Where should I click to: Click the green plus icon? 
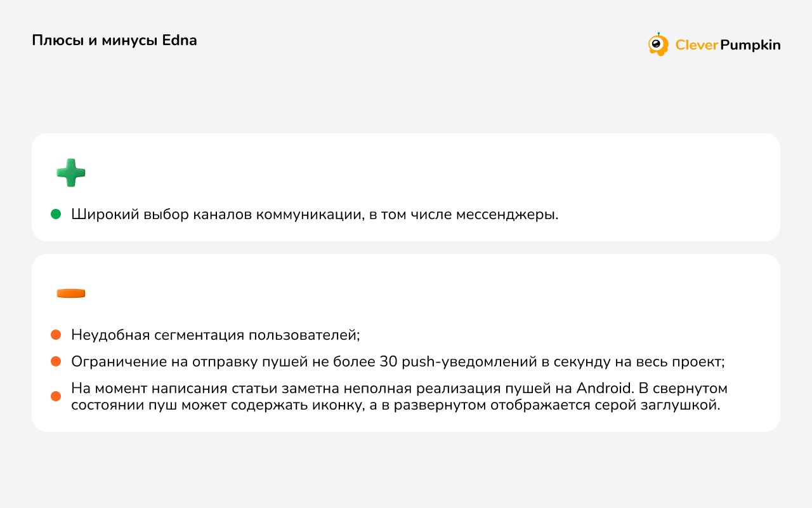coord(71,173)
